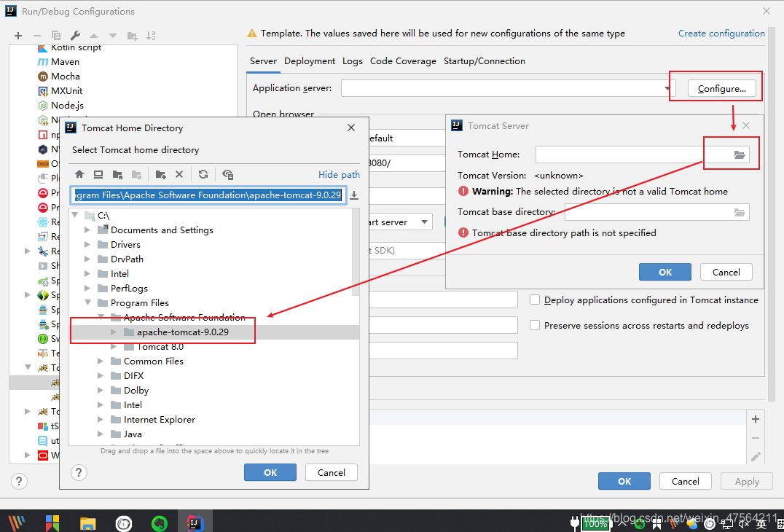Go to Desktop directory icon
This screenshot has height=532, width=784.
point(98,174)
